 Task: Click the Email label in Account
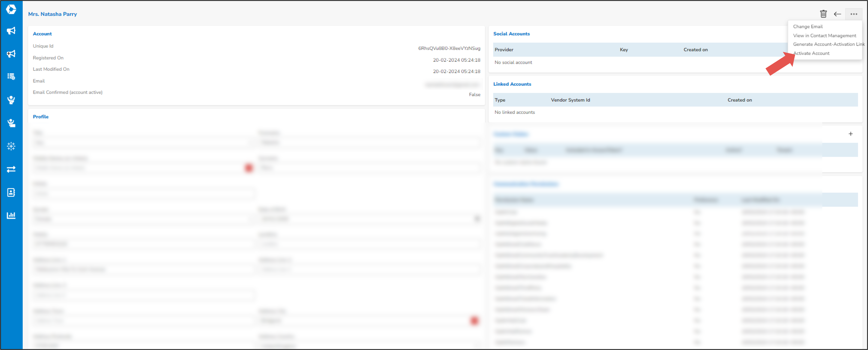coord(39,81)
